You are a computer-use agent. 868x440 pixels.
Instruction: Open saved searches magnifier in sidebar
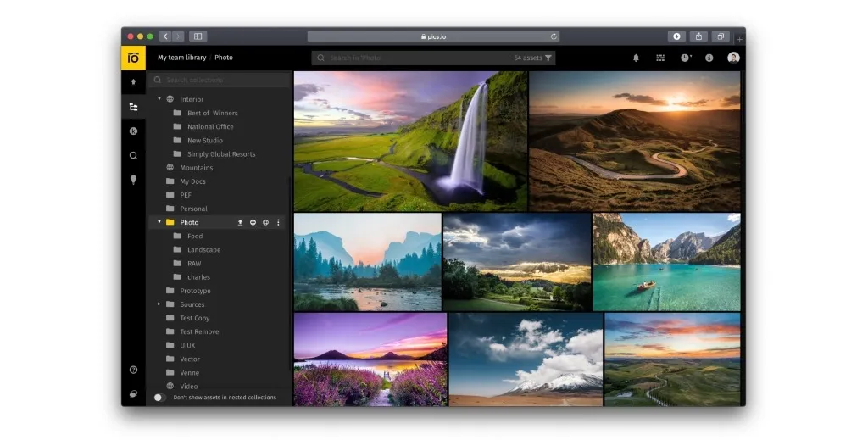point(133,155)
